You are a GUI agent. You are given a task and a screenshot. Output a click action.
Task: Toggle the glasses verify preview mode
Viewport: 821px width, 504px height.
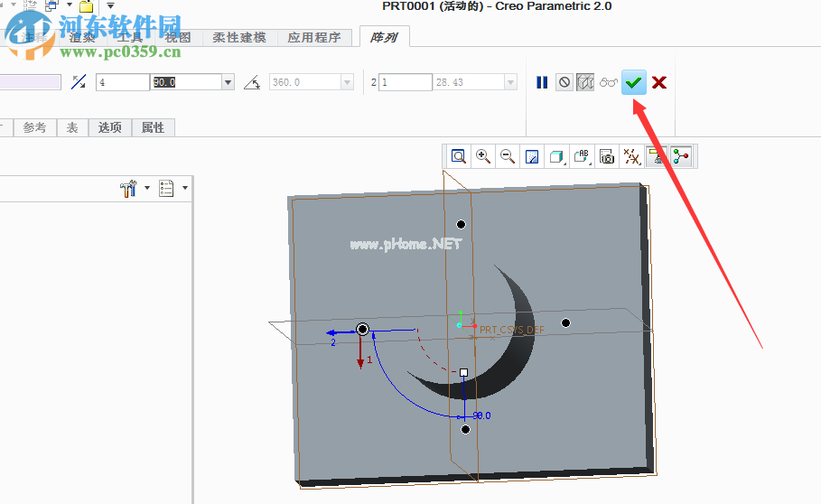[x=608, y=82]
